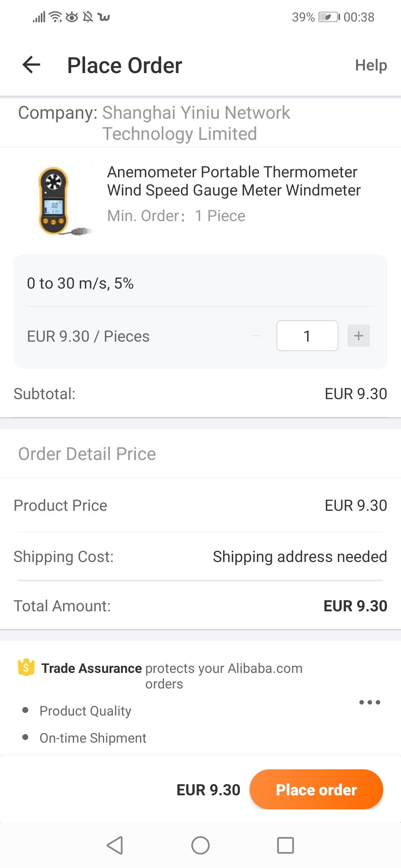Tap the Trade Assurance bold text
The height and width of the screenshot is (868, 401).
[91, 668]
